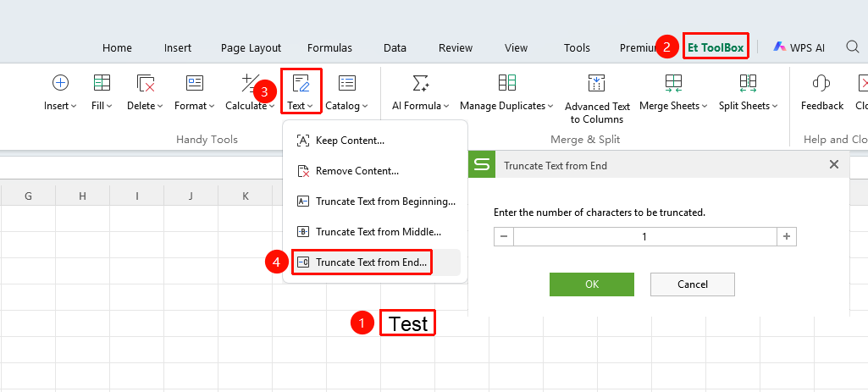Select Truncate Text from End
Viewport: 868px width, 392px height.
pyautogui.click(x=375, y=262)
